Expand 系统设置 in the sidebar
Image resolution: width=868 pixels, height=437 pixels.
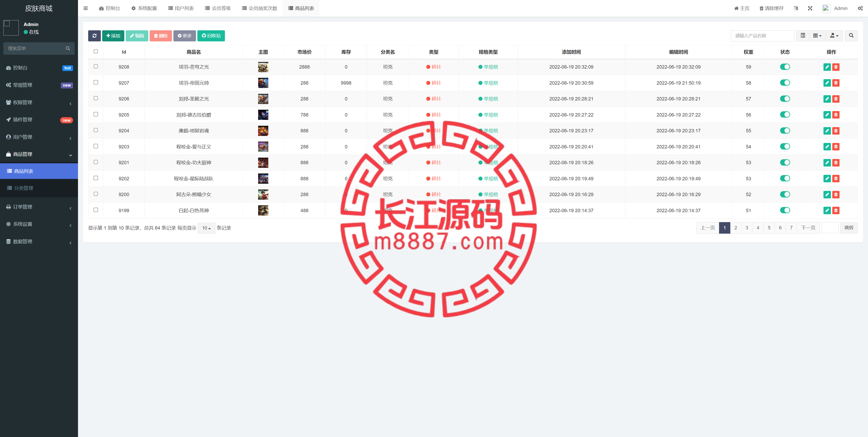click(x=39, y=224)
